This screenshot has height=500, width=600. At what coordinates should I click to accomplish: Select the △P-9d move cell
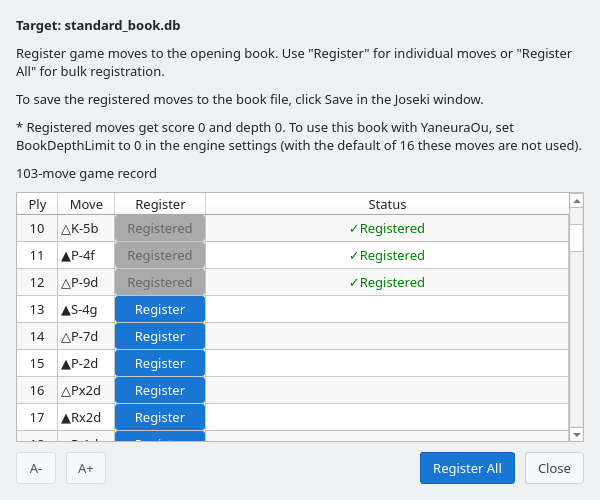coord(86,282)
